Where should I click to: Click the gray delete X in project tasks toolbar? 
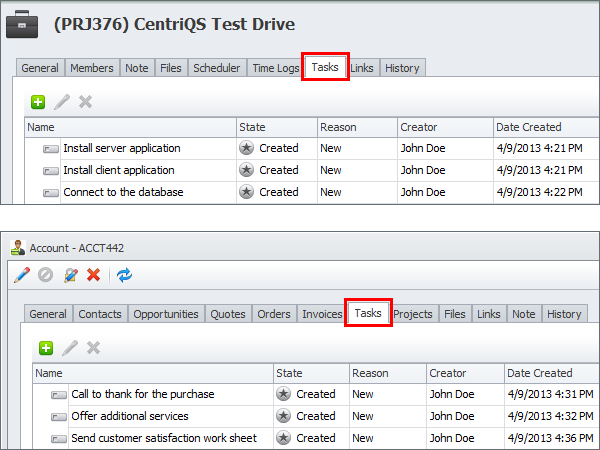tap(85, 102)
